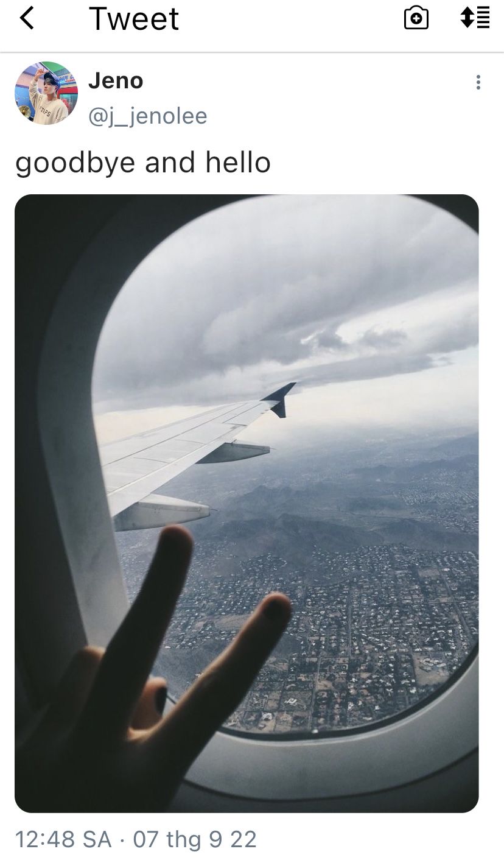Image resolution: width=504 pixels, height=860 pixels.
Task: Tap the up-down arrows sort icon
Action: 475,18
